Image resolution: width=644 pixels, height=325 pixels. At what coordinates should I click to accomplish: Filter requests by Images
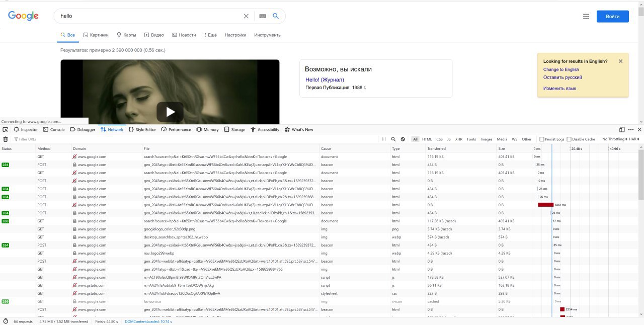487,139
